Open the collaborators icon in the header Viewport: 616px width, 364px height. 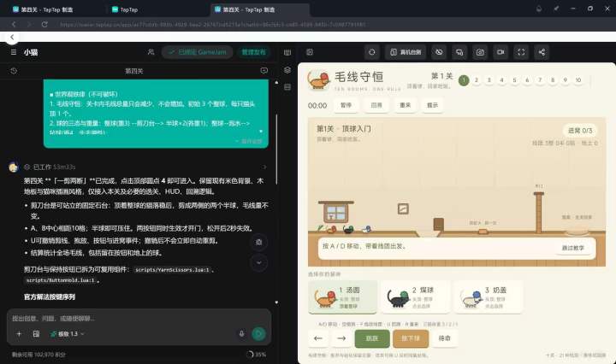click(151, 52)
